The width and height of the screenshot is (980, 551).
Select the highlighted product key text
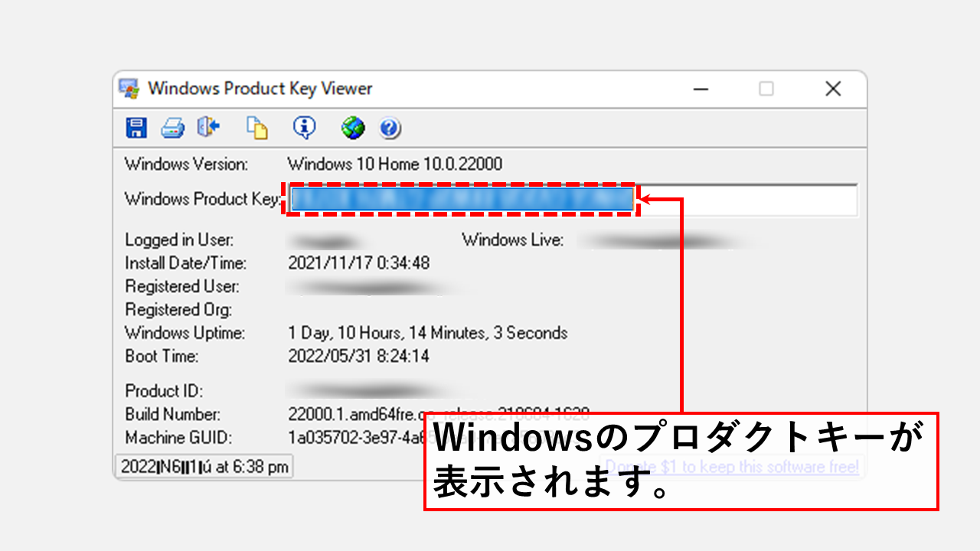[459, 200]
